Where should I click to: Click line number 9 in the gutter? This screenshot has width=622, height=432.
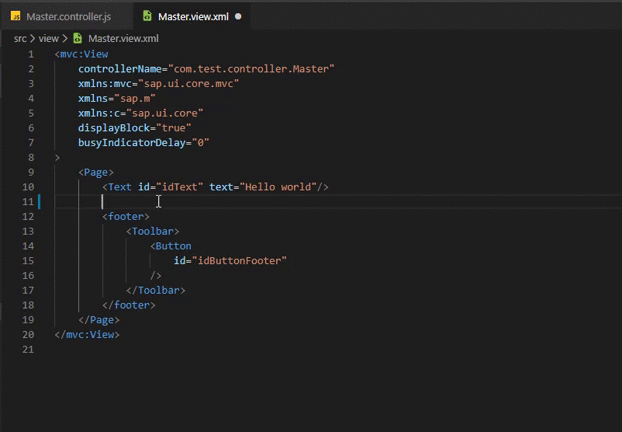31,172
